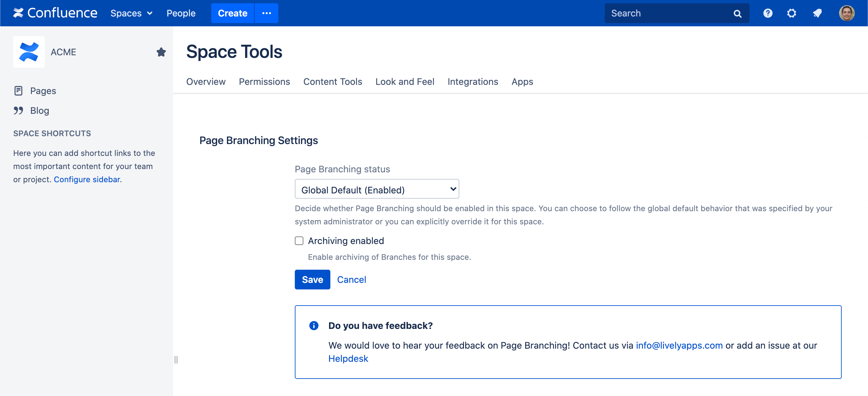Image resolution: width=868 pixels, height=396 pixels.
Task: Go to the Integrations tab
Action: pos(472,82)
